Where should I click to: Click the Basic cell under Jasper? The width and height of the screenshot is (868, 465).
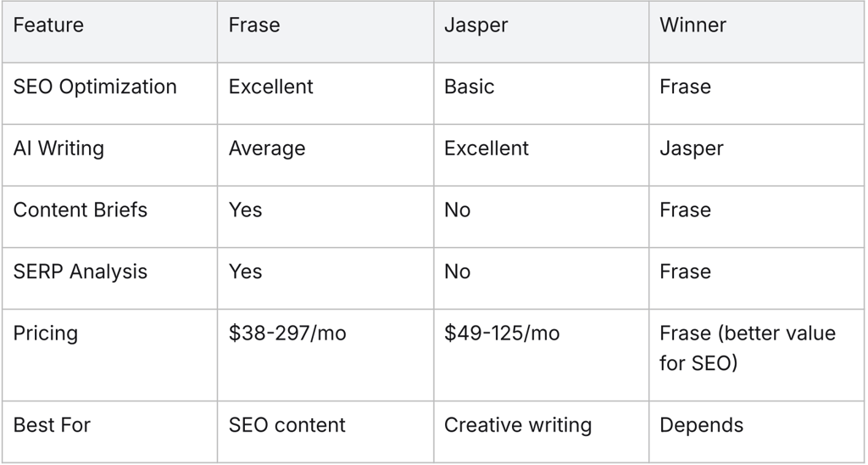pyautogui.click(x=469, y=87)
